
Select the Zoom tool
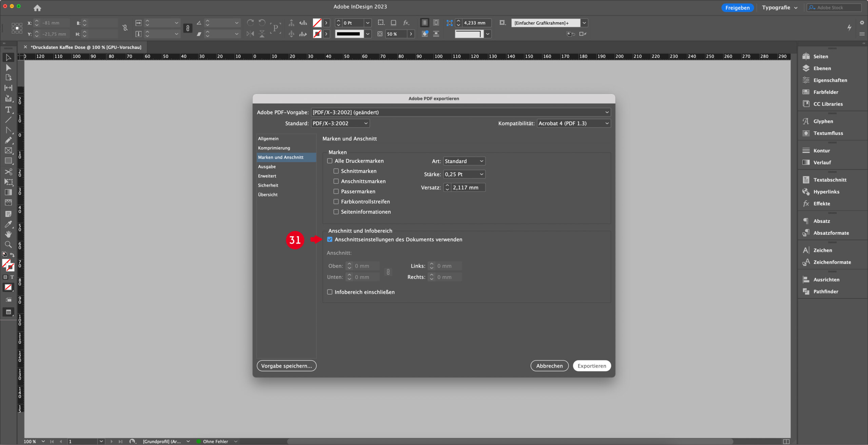(8, 244)
